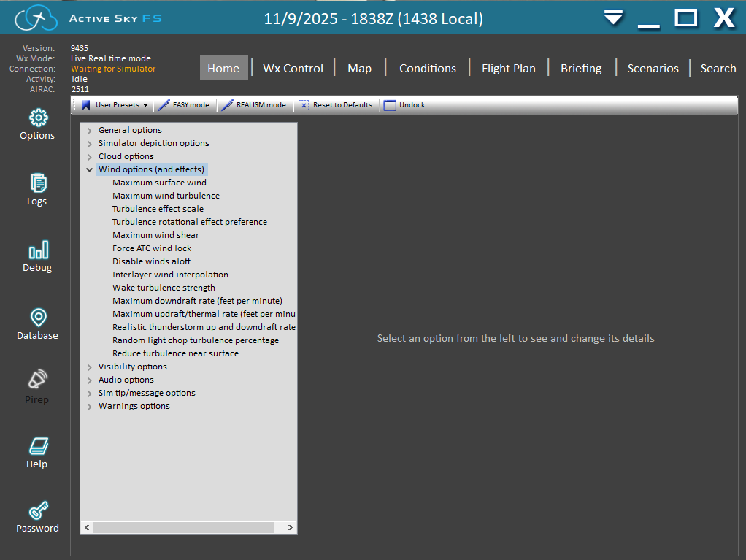Click Reset to Defaults button

(x=335, y=105)
